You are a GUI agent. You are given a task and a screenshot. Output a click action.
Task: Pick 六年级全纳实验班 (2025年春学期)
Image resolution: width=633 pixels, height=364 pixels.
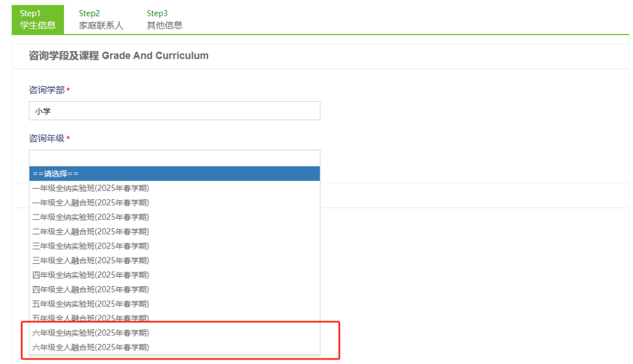tap(91, 333)
